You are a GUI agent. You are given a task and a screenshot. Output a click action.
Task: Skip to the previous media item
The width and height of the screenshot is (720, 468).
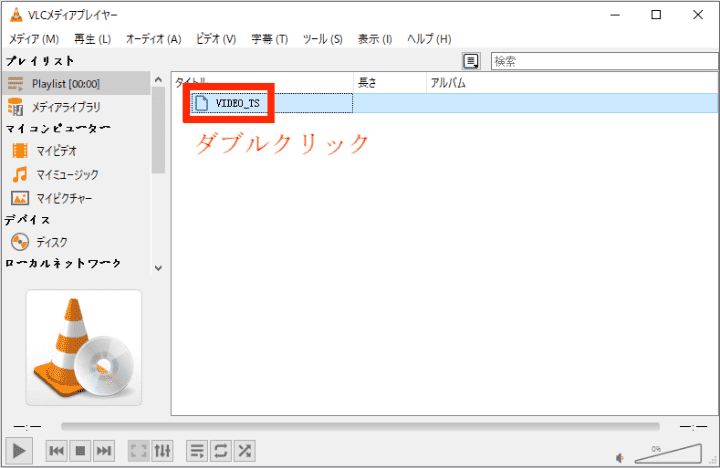pos(56,451)
